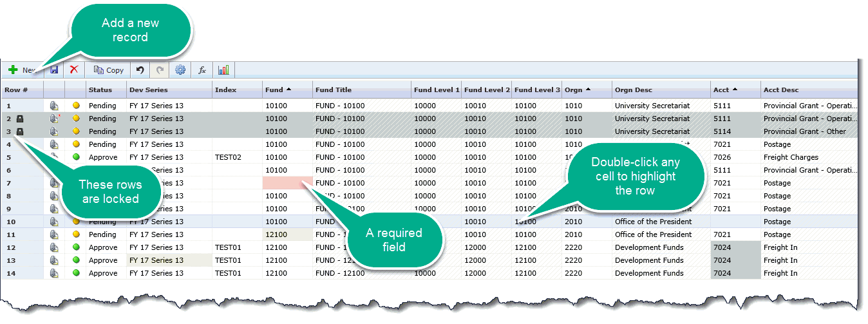Save changes with the floppy disk icon
Screen dimensions: 868x324
[x=54, y=70]
